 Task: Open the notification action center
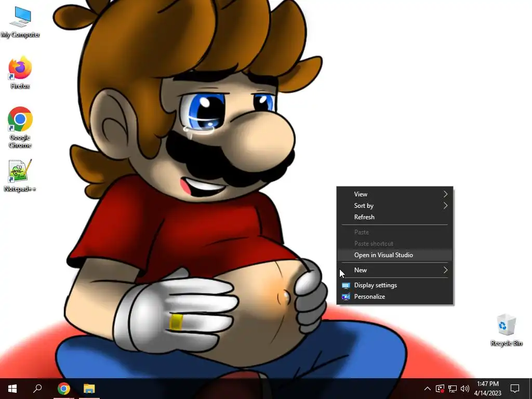tap(515, 389)
